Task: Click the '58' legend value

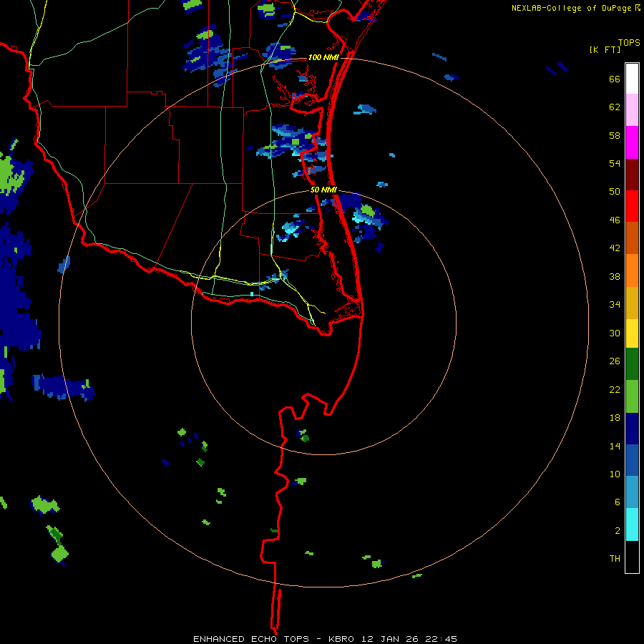Action: click(615, 135)
